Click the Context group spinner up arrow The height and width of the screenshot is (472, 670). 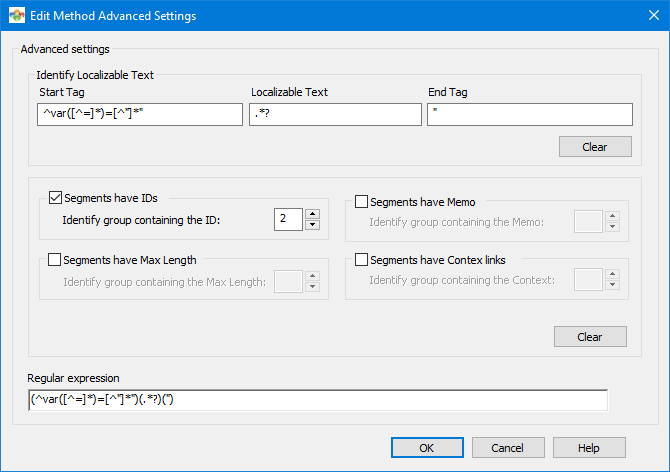click(x=612, y=274)
